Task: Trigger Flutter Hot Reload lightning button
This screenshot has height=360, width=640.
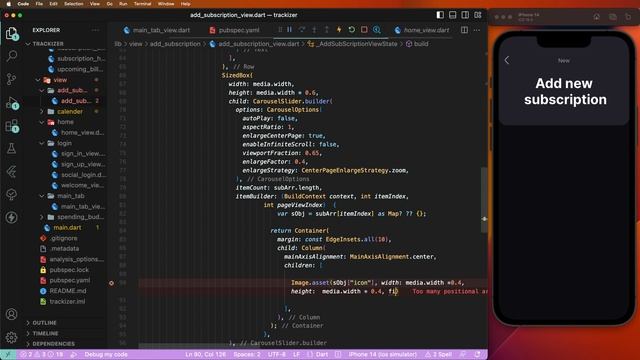Action: pos(339,30)
